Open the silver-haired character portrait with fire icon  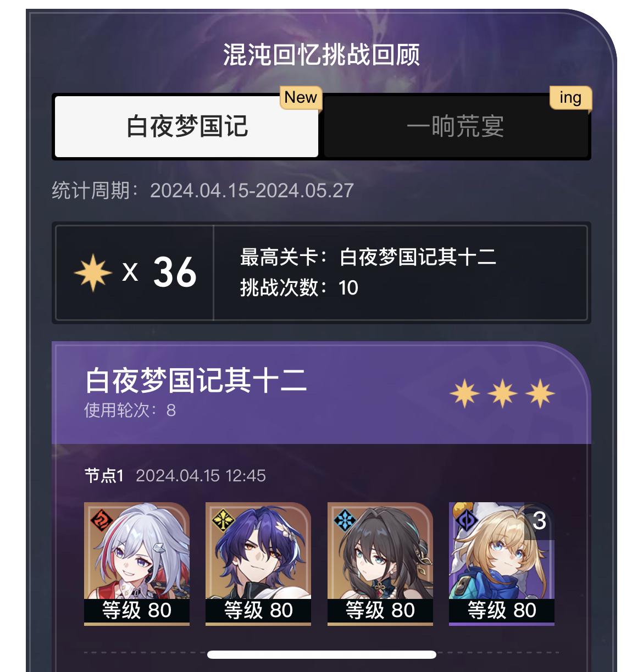point(137,563)
